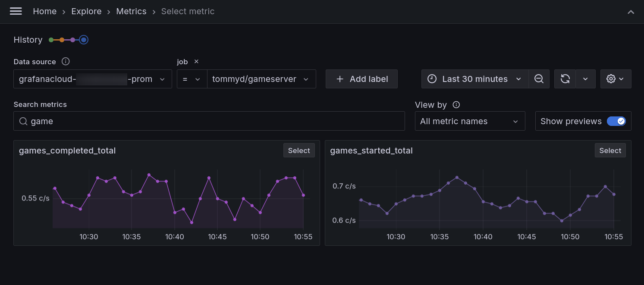Click the Data source info icon
The width and height of the screenshot is (644, 285).
click(66, 61)
